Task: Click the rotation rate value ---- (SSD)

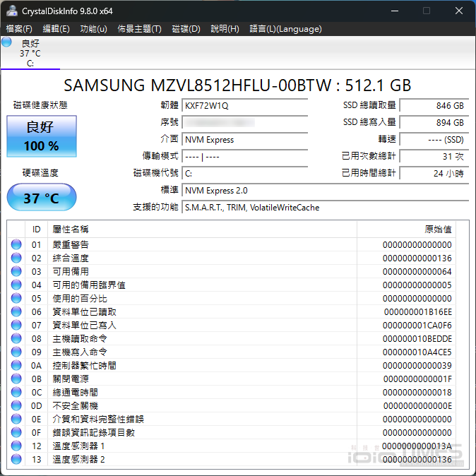Action: 434,140
